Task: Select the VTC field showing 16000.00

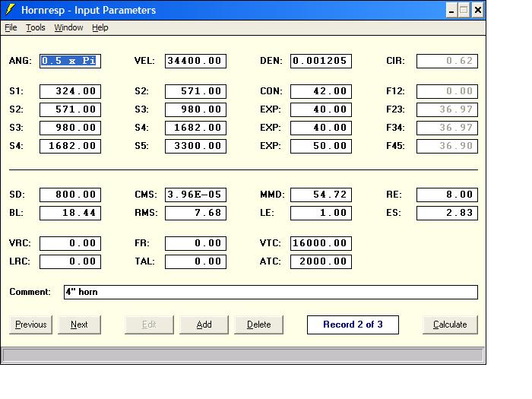Action: tap(321, 244)
